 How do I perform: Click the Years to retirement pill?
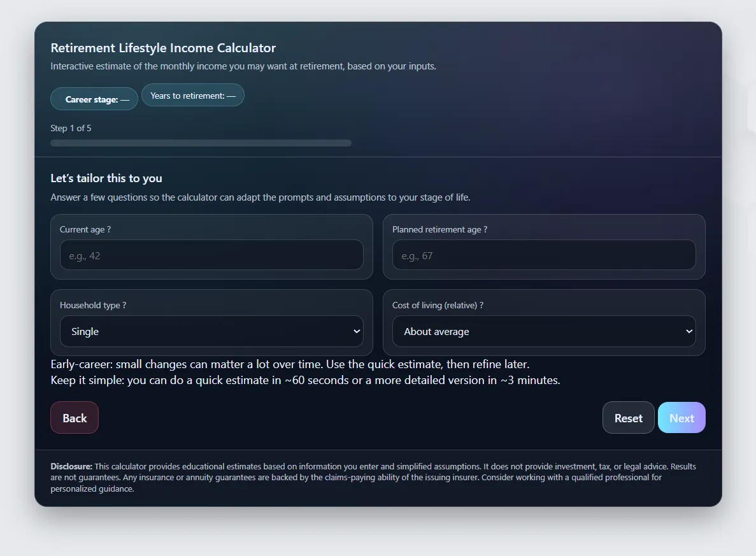coord(193,95)
